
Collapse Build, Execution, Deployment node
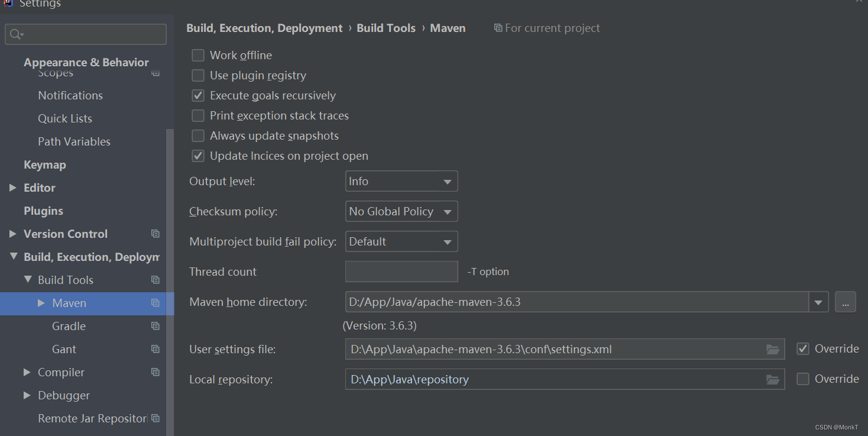[x=12, y=257]
